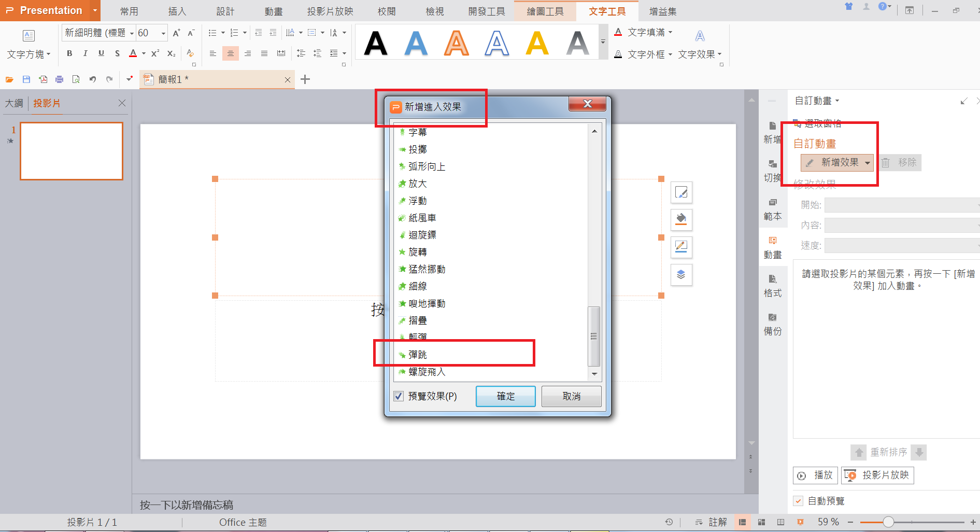Click the 投影片放映 button in animation pane
The width and height of the screenshot is (980, 532).
pyautogui.click(x=877, y=475)
